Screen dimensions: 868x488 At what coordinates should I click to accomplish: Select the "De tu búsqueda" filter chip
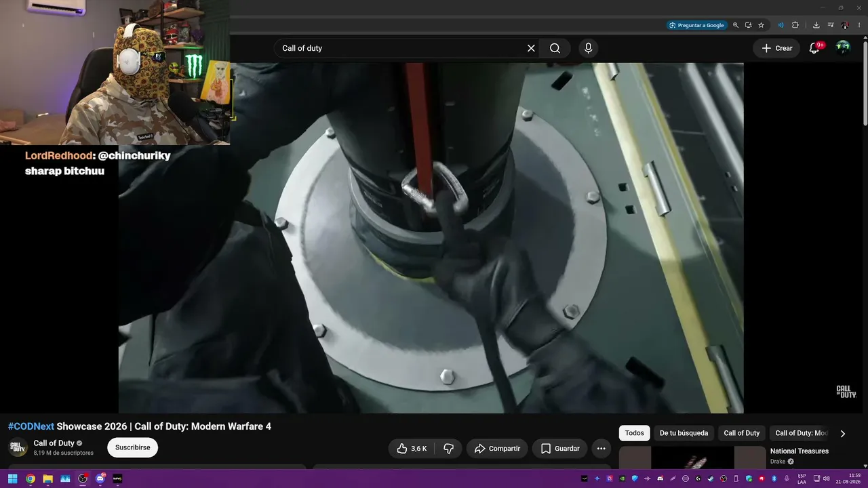(684, 433)
